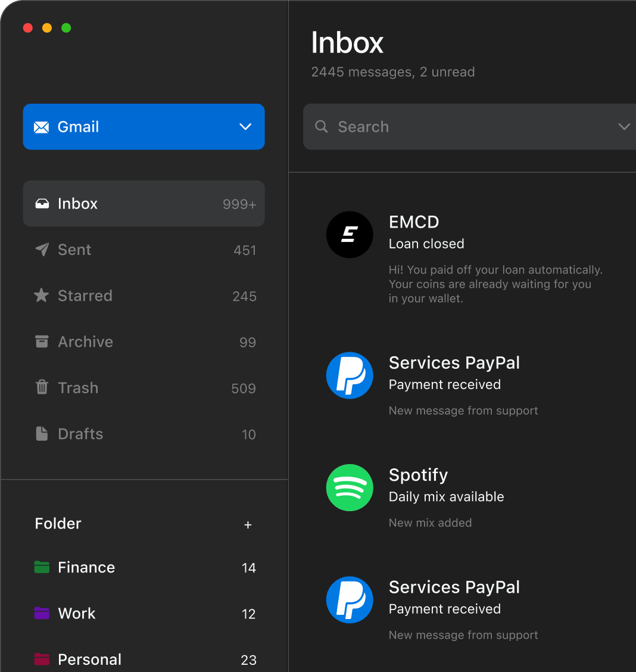Click the Sent paper plane icon

pos(42,250)
